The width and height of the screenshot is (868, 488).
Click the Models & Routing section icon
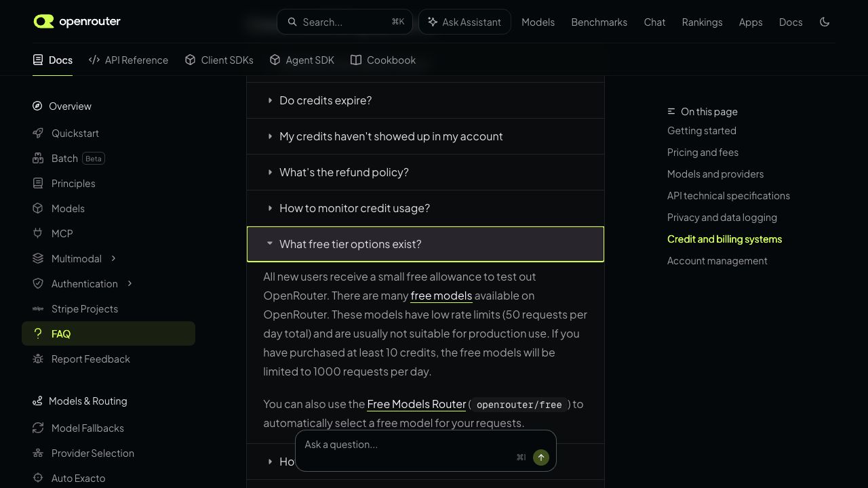tap(37, 401)
